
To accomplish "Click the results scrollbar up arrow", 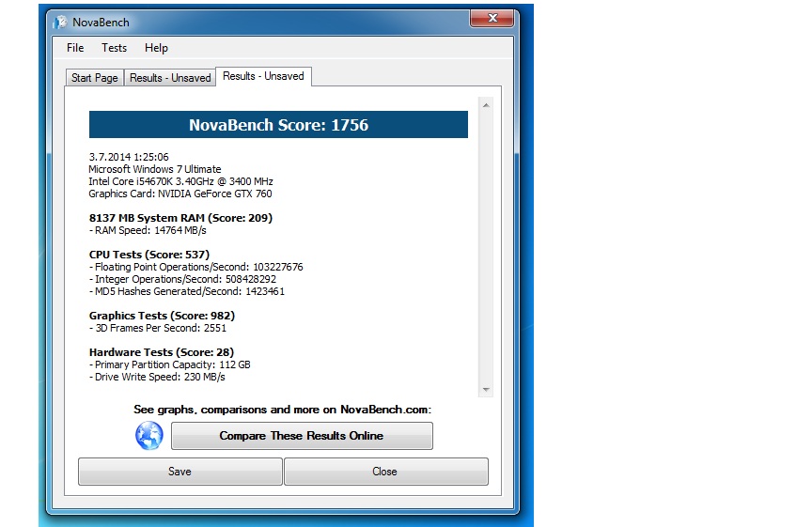I will coord(486,105).
